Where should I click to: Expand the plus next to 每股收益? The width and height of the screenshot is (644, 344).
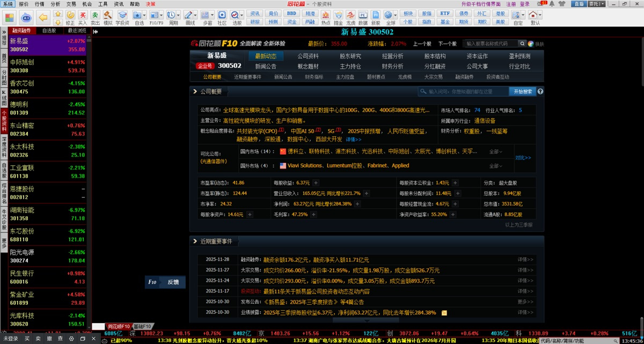(x=316, y=182)
